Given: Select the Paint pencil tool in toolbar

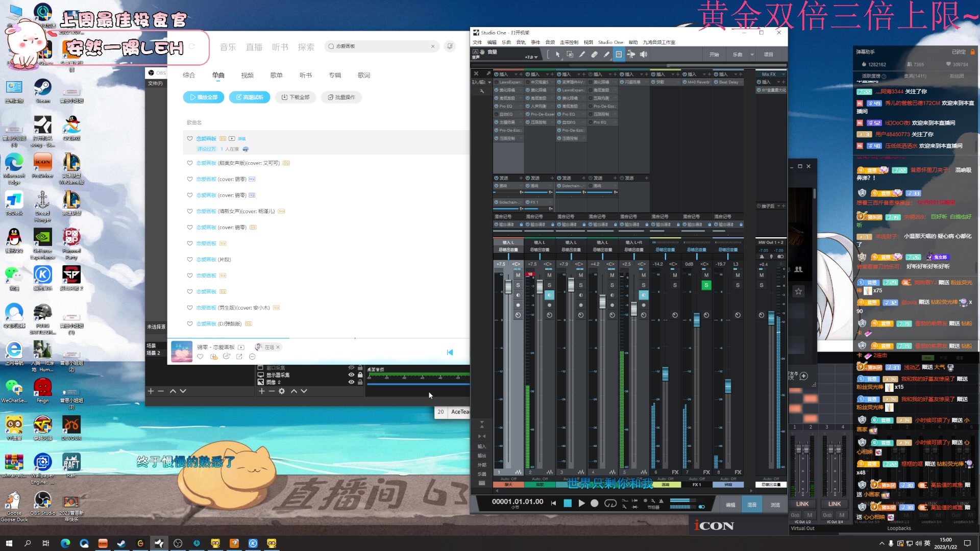Looking at the screenshot, I should pyautogui.click(x=606, y=55).
